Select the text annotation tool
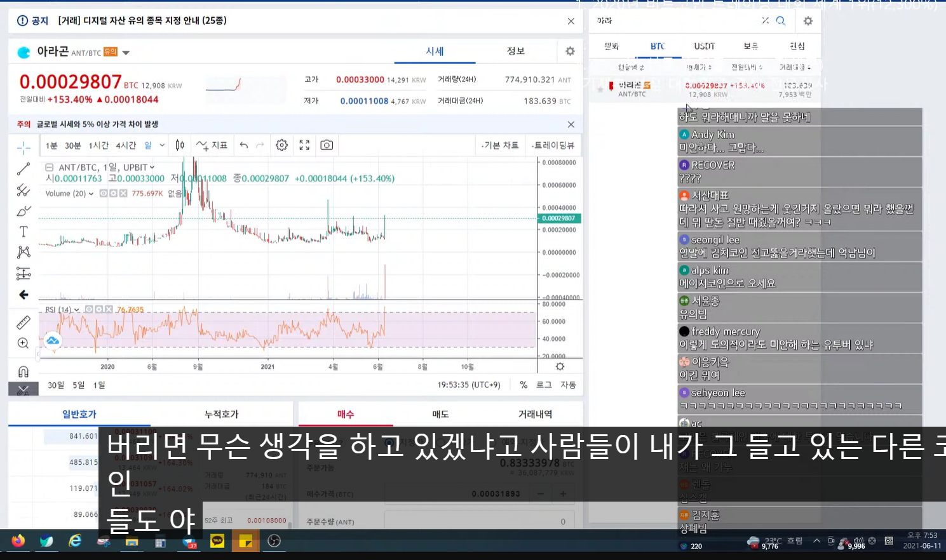The height and width of the screenshot is (560, 946). coord(24,232)
